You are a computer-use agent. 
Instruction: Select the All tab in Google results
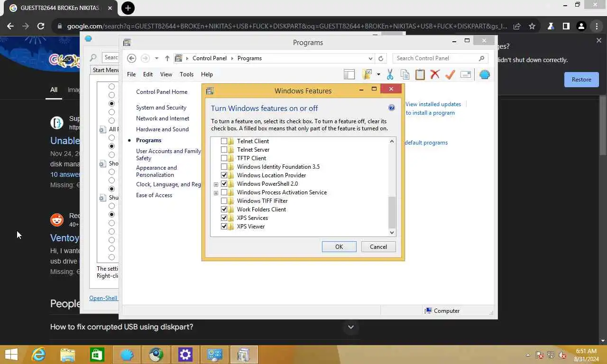click(x=54, y=90)
